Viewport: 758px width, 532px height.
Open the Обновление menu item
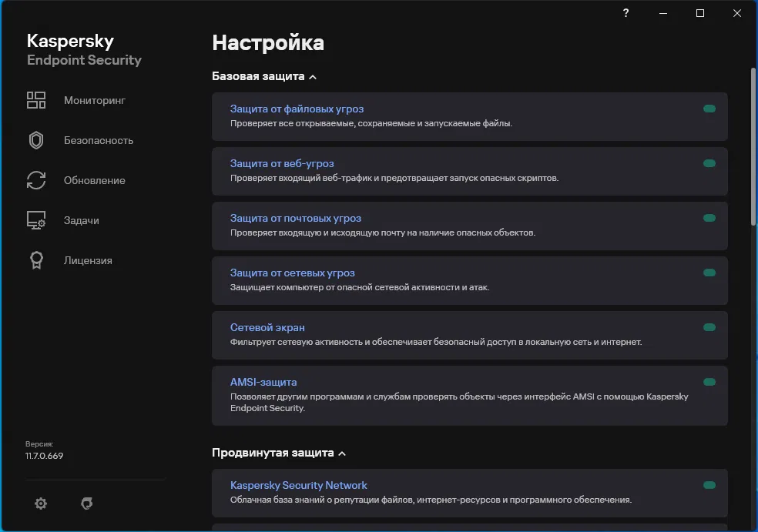click(x=94, y=180)
